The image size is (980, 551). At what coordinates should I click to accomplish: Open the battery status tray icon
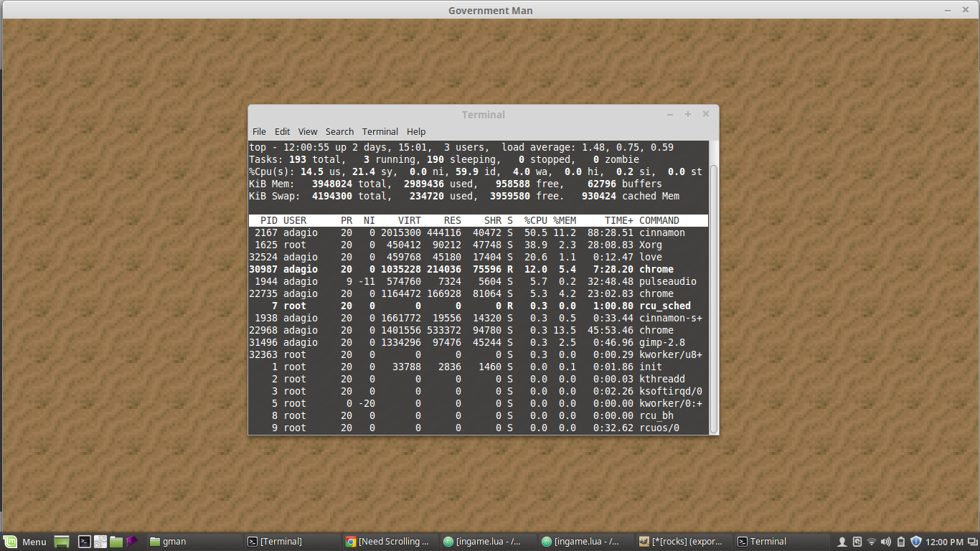pos(901,542)
